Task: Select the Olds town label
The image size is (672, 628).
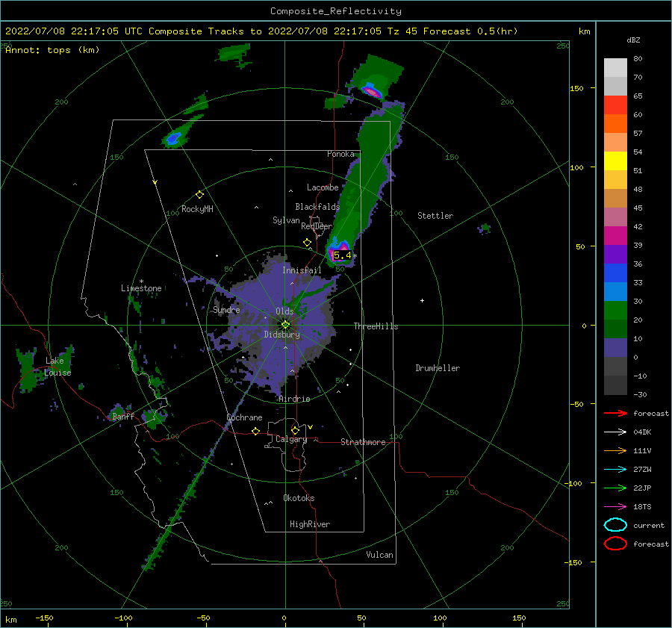Action: point(284,311)
